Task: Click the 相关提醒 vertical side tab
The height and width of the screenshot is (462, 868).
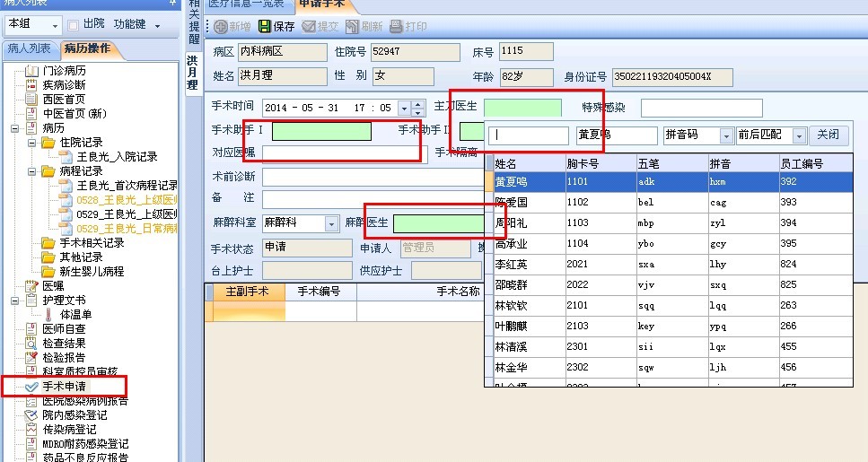Action: pyautogui.click(x=194, y=22)
